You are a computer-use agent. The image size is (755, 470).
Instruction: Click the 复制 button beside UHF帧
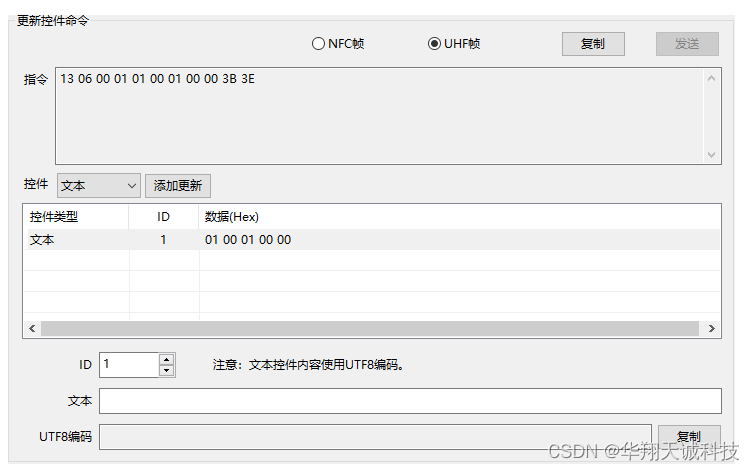pos(593,44)
